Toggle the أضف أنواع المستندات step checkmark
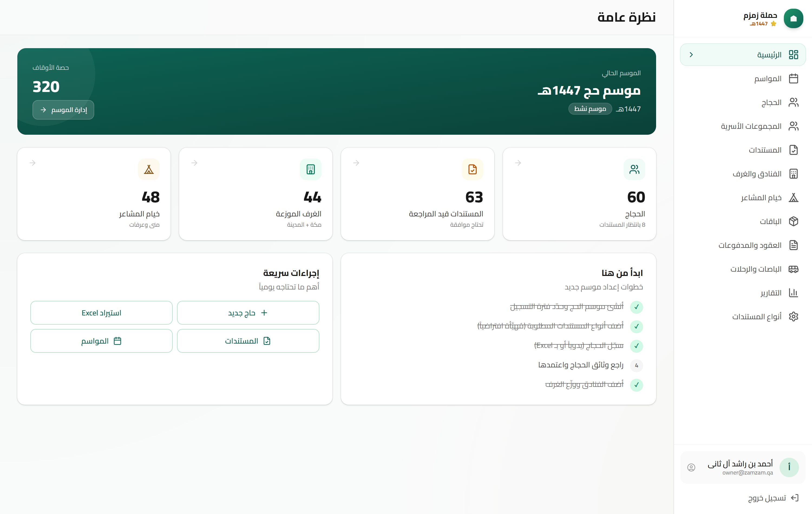Screen dimensions: 812x514 [x=636, y=327]
